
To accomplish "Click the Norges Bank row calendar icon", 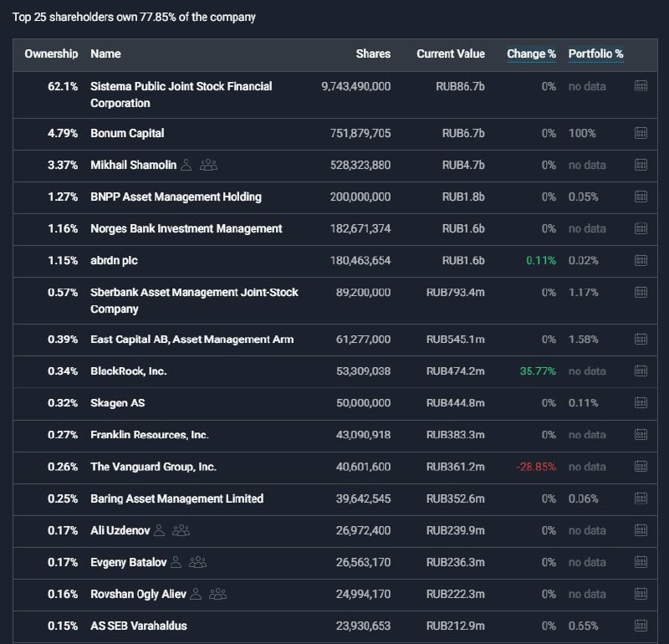I will point(641,228).
